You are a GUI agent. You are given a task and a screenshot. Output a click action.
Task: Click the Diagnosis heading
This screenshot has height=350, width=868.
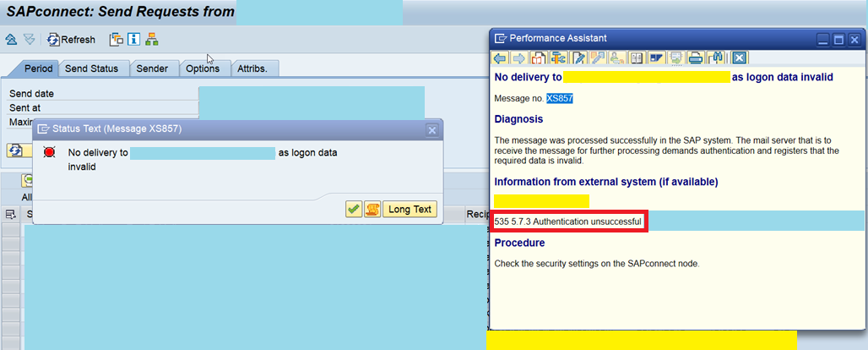click(x=518, y=118)
